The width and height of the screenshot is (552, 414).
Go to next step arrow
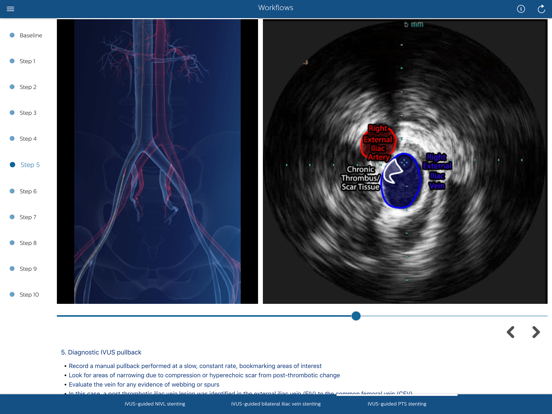click(x=536, y=332)
